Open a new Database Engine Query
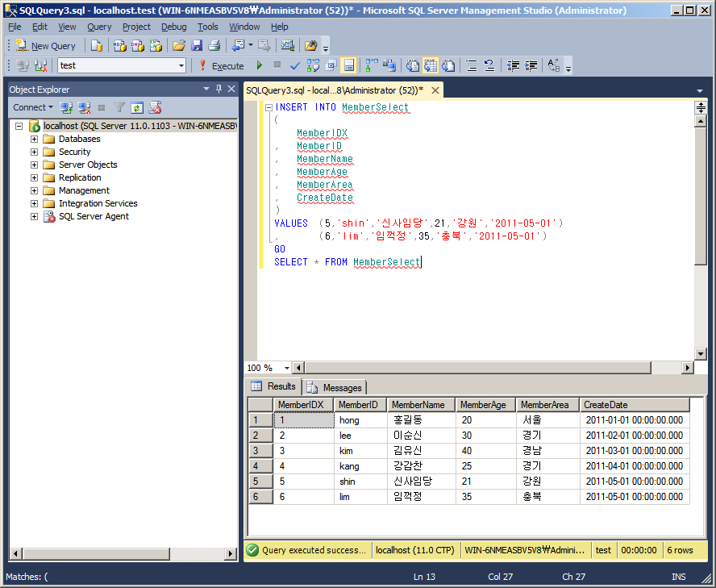This screenshot has width=716, height=588. click(96, 46)
